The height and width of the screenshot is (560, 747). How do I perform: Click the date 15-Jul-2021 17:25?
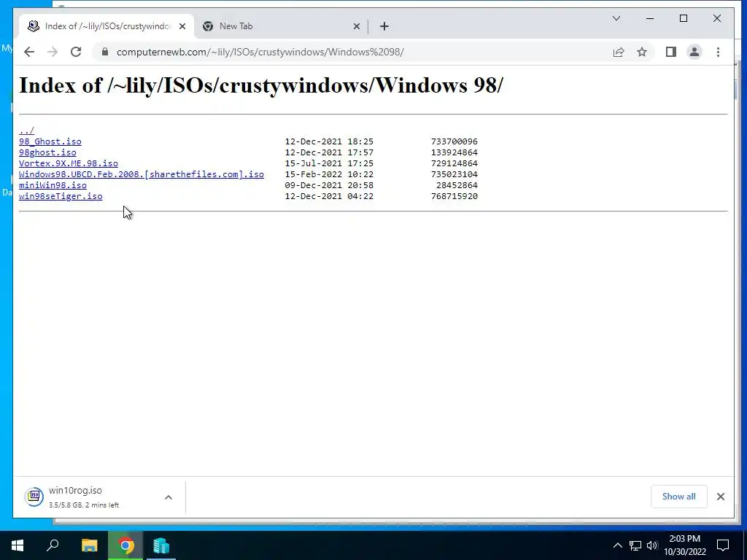click(329, 163)
